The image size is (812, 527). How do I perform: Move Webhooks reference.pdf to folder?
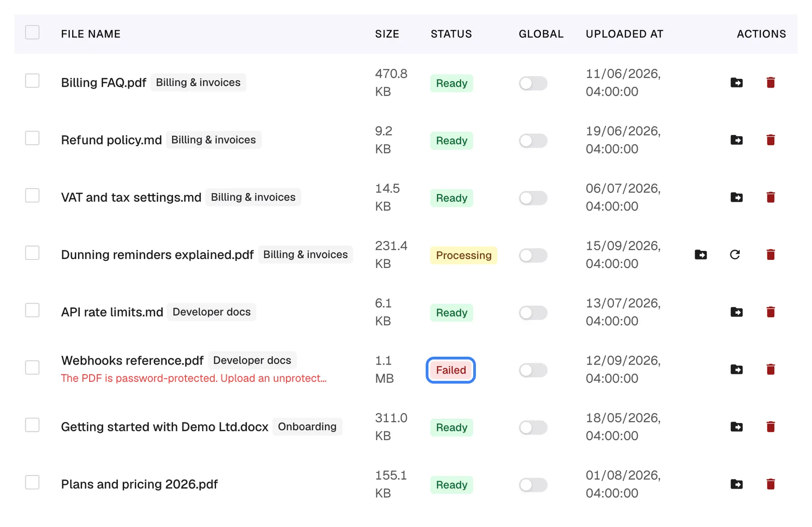click(736, 370)
